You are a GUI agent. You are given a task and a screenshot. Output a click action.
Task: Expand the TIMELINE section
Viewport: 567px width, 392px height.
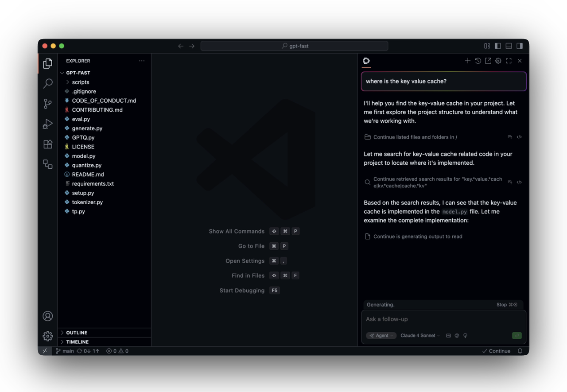[105, 342]
